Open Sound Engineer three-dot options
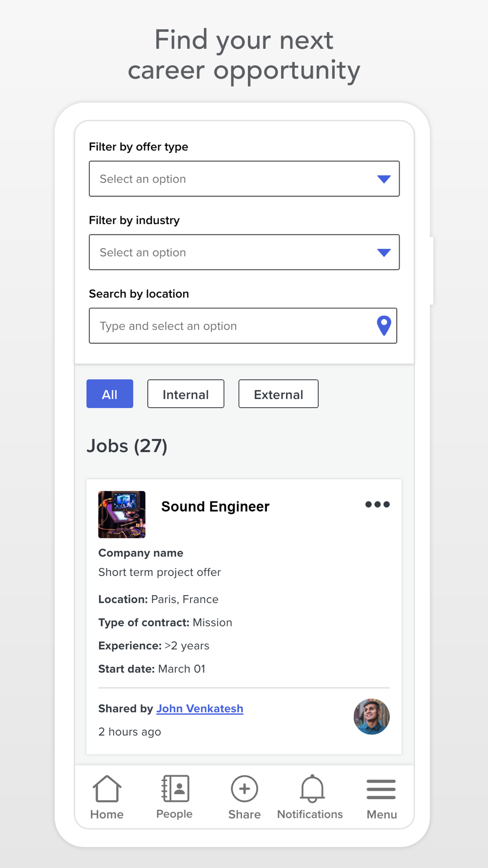The width and height of the screenshot is (488, 868). coord(377,505)
